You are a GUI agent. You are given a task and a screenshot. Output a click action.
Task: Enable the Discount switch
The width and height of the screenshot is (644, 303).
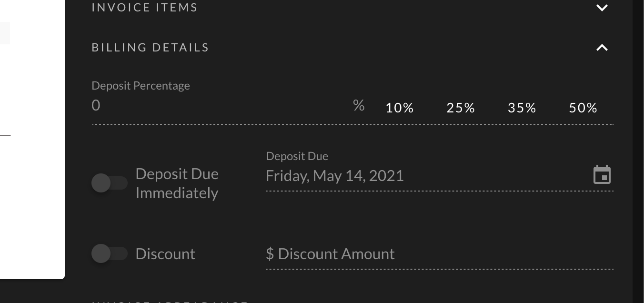click(x=110, y=253)
